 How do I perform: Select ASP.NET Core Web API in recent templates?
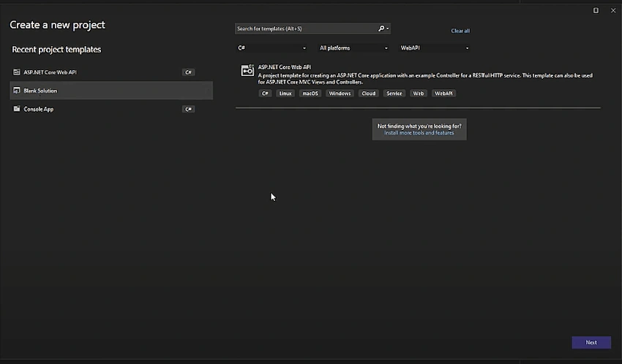pos(111,72)
